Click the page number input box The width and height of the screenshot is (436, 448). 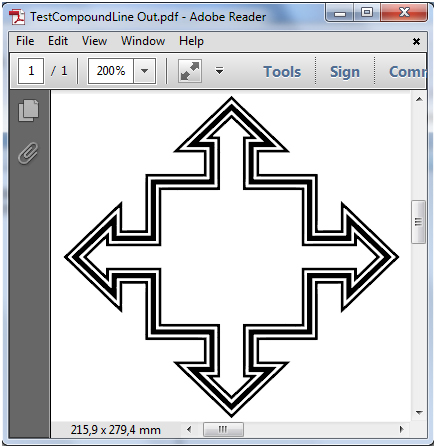click(x=31, y=71)
